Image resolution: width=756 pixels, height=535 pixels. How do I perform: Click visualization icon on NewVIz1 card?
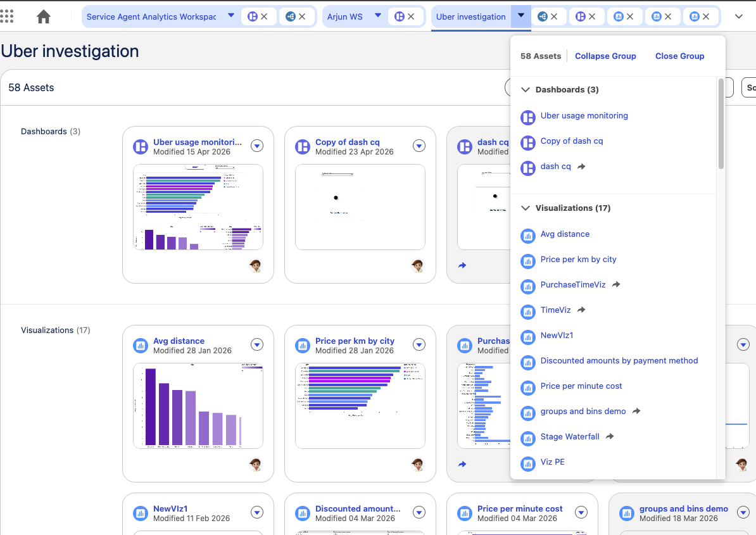141,513
